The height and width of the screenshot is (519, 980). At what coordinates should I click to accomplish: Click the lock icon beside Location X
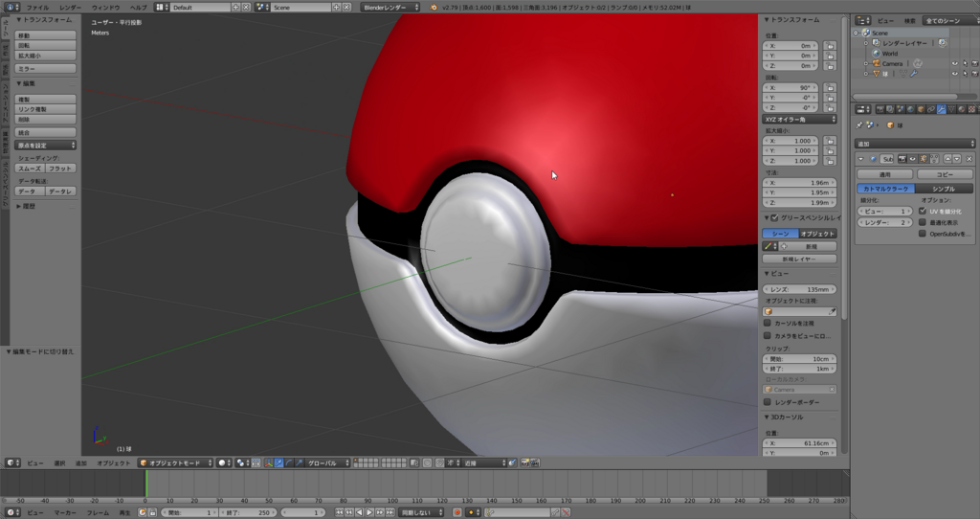(x=830, y=45)
